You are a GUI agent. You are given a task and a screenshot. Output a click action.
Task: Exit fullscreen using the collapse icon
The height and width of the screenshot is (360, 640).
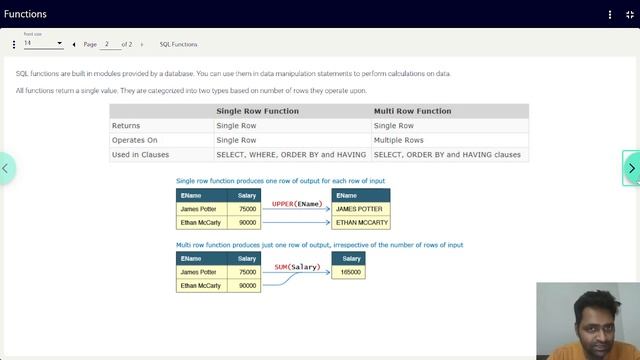(x=630, y=15)
